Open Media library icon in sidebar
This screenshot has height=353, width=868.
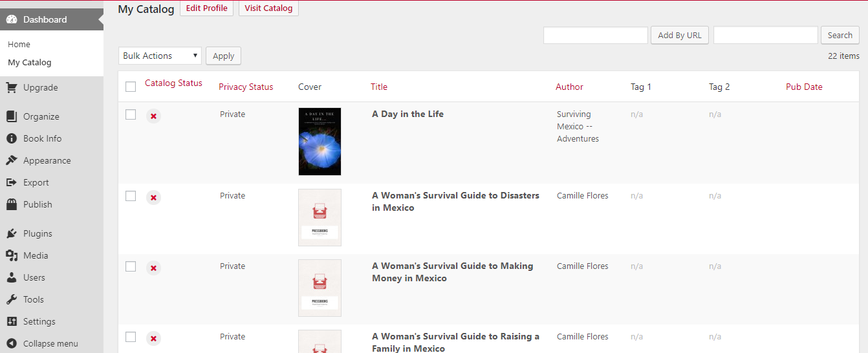tap(12, 256)
